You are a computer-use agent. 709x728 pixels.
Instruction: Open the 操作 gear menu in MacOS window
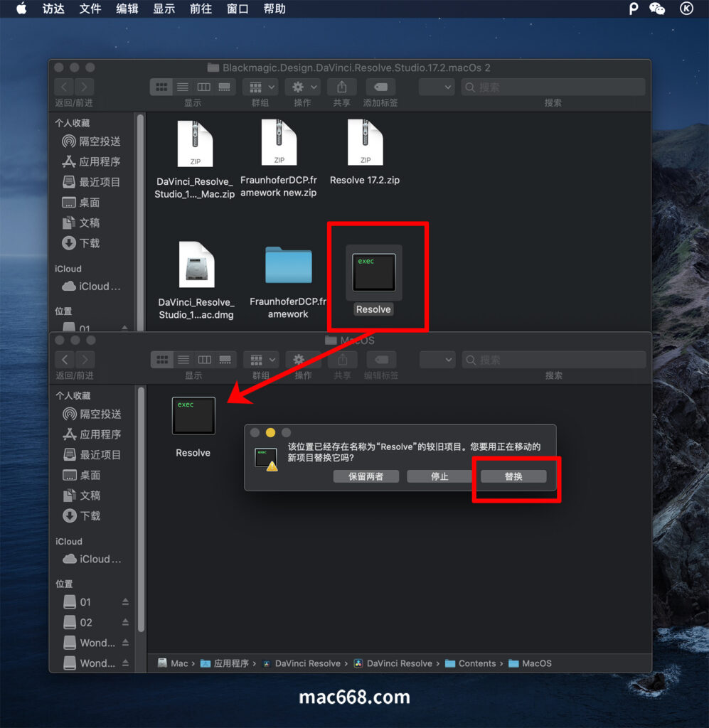pyautogui.click(x=304, y=360)
